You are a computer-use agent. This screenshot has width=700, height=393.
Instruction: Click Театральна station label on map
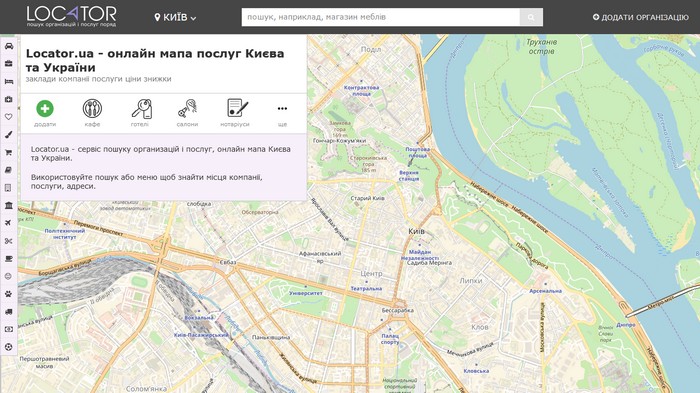click(x=366, y=288)
